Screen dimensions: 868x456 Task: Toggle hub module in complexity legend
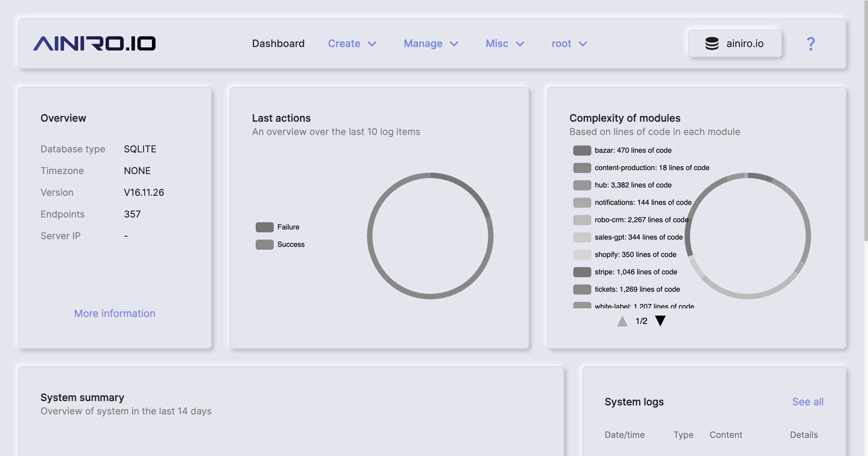point(633,185)
